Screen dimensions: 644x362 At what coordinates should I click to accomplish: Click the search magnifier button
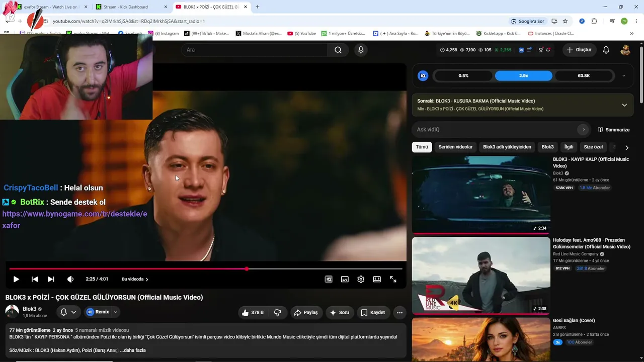click(x=338, y=50)
